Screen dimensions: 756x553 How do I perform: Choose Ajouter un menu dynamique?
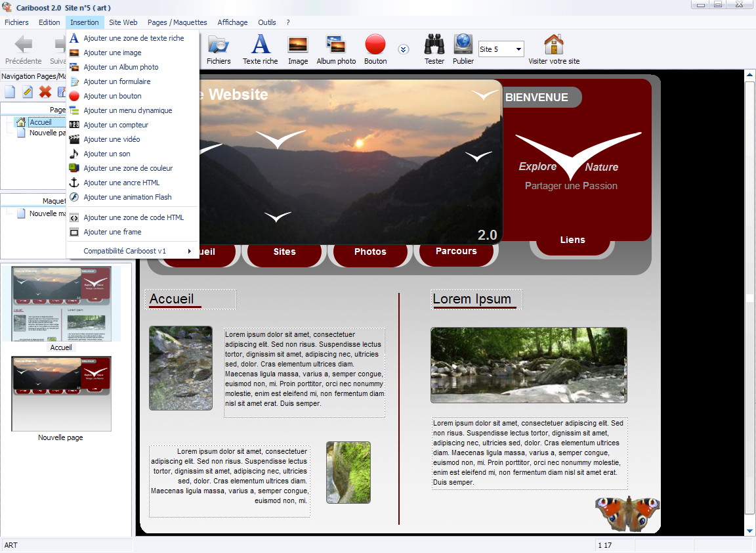point(127,110)
